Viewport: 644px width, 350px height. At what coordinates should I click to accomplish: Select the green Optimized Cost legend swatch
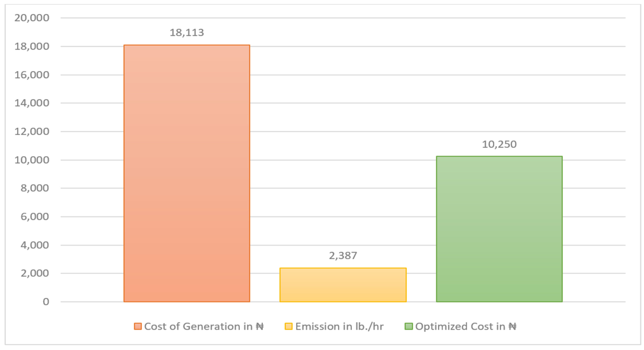pos(409,326)
